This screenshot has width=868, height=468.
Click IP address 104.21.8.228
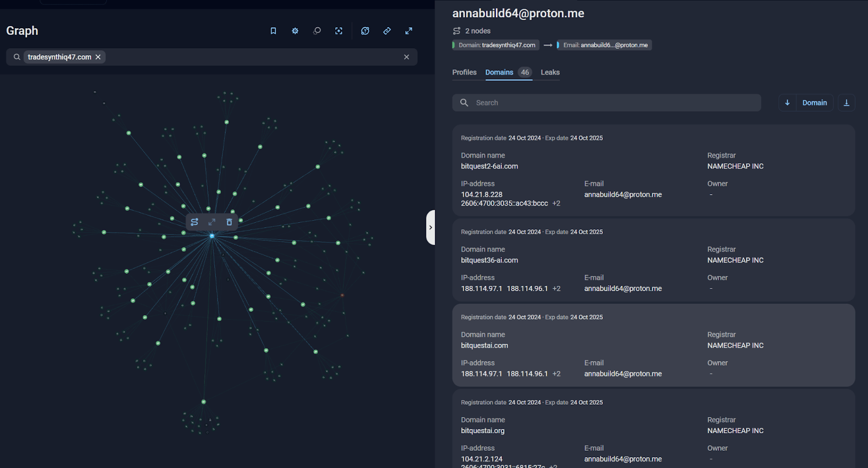click(x=482, y=195)
